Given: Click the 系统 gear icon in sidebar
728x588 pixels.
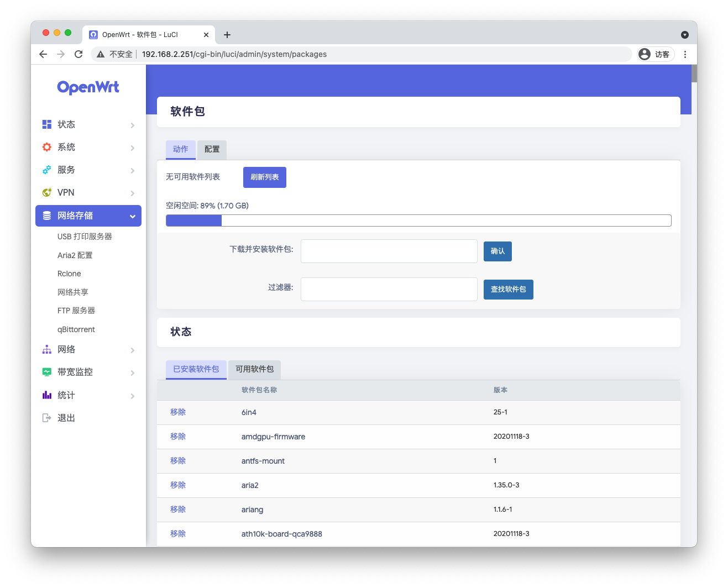Looking at the screenshot, I should tap(47, 147).
